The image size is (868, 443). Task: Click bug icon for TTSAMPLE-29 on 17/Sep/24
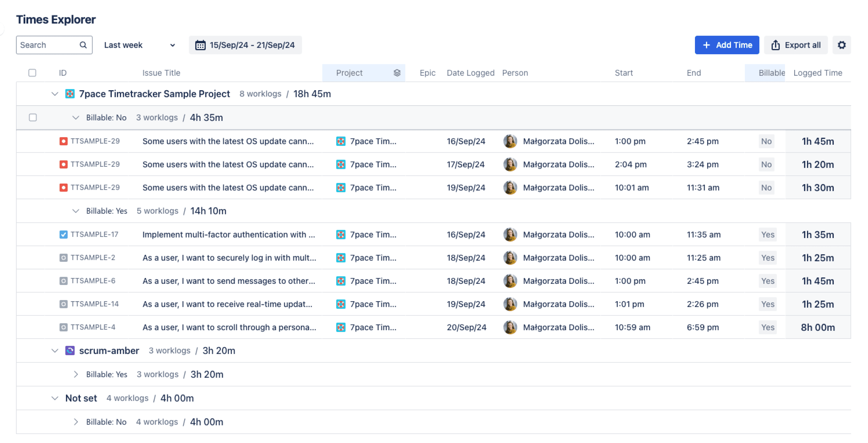(x=63, y=164)
